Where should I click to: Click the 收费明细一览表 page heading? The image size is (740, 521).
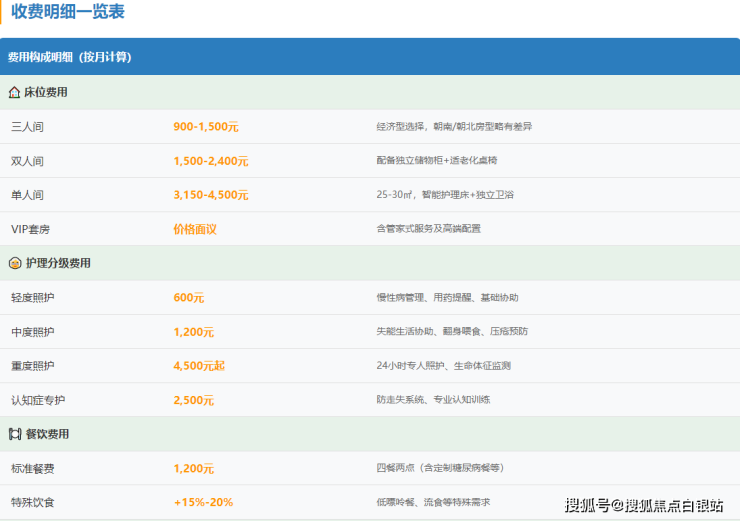(x=68, y=13)
